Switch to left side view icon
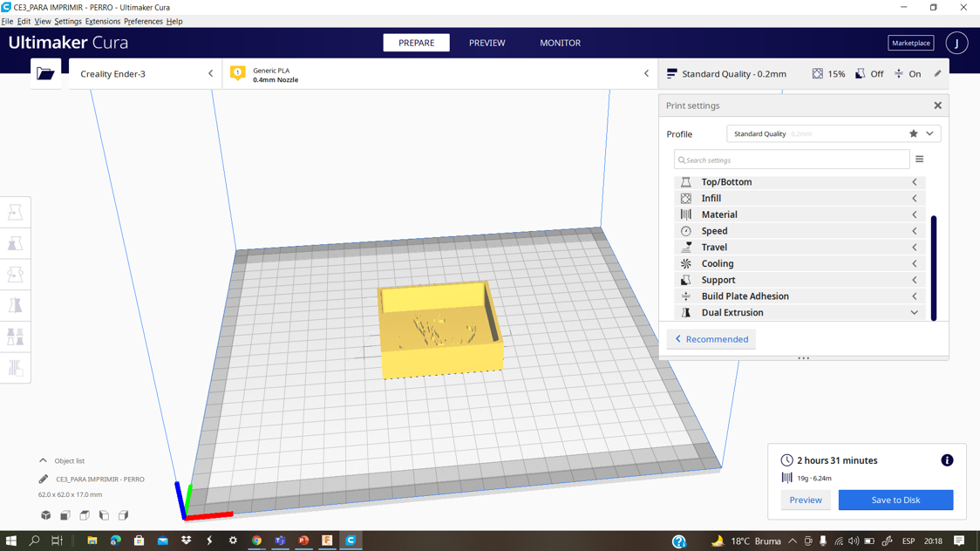Screen dimensions: 980x551 click(104, 515)
